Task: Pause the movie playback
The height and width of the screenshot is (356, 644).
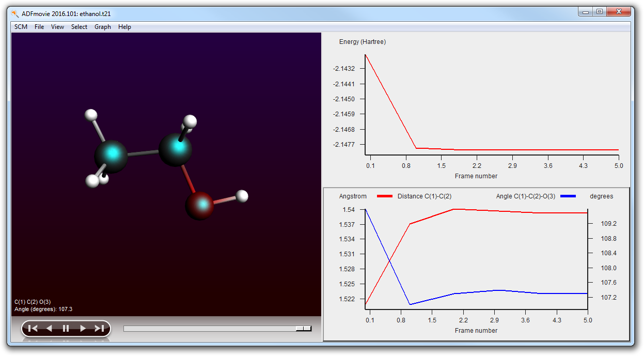Action: pos(66,328)
